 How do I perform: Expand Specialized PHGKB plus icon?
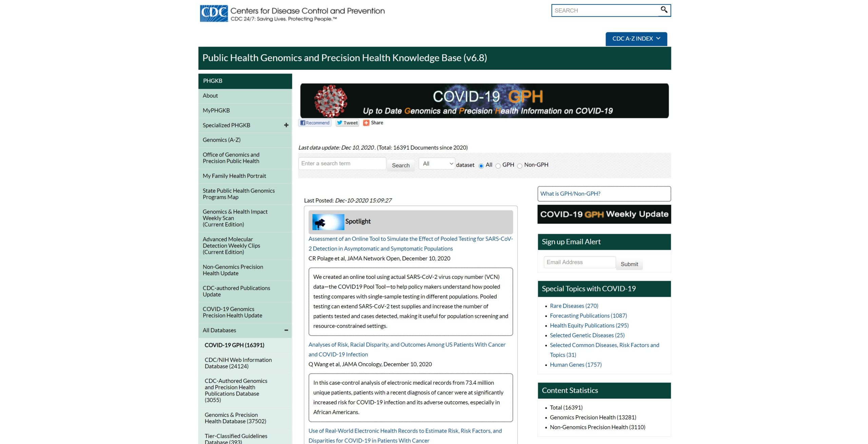286,125
